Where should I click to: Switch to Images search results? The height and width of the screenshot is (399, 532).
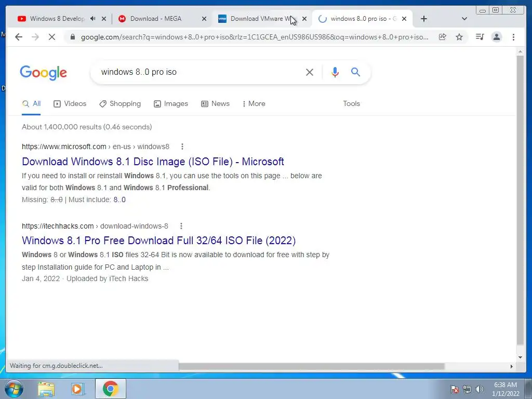click(x=170, y=103)
